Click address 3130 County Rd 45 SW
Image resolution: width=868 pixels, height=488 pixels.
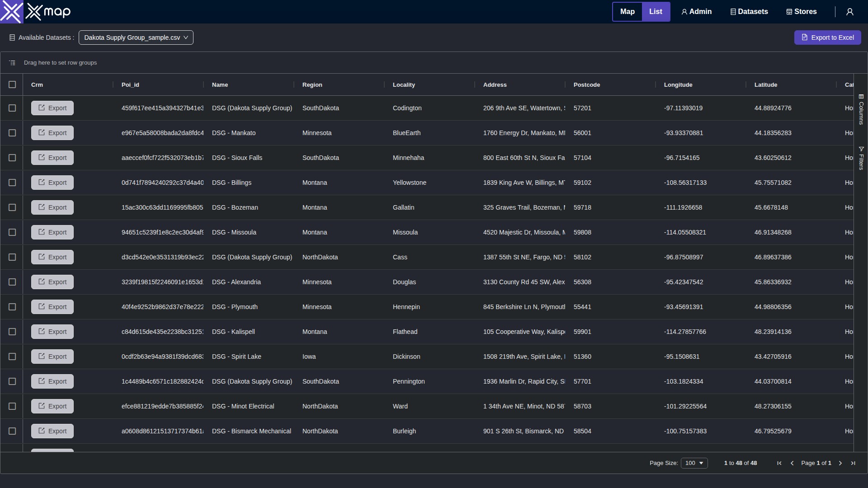click(520, 282)
